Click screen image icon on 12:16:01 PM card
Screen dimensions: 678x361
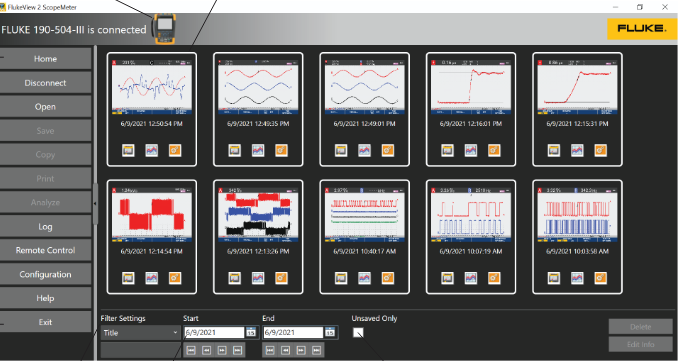(x=447, y=150)
